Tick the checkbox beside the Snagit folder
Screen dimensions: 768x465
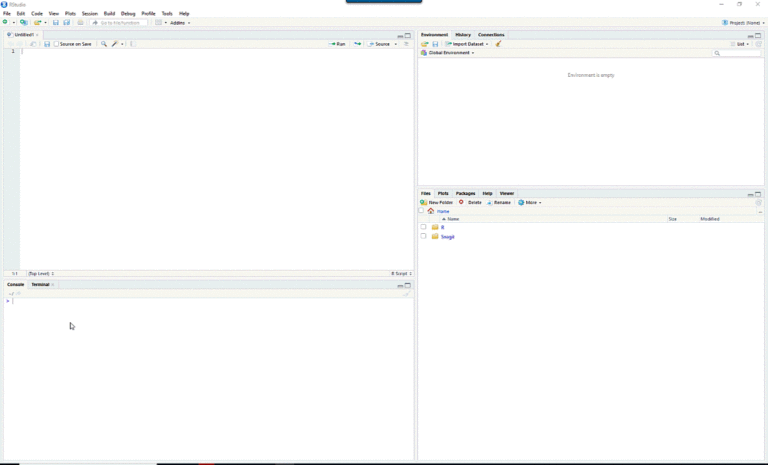click(x=423, y=237)
